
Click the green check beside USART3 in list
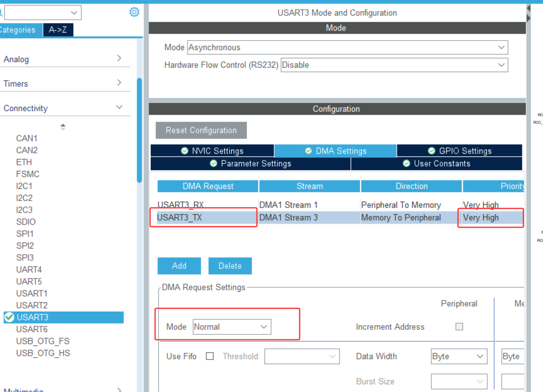click(x=9, y=317)
